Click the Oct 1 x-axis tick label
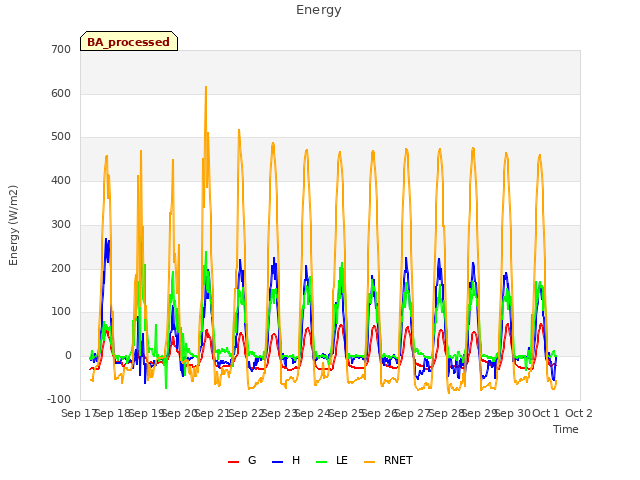The width and height of the screenshot is (640, 480). 546,413
